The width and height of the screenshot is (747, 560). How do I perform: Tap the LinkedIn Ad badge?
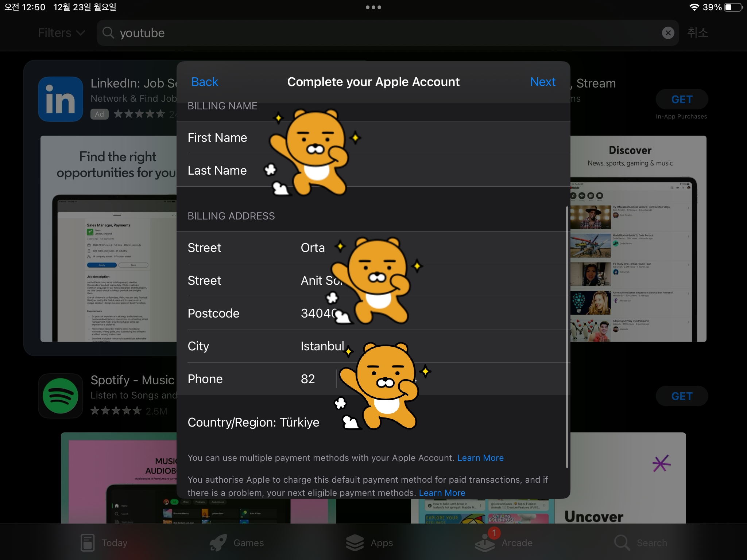tap(100, 114)
